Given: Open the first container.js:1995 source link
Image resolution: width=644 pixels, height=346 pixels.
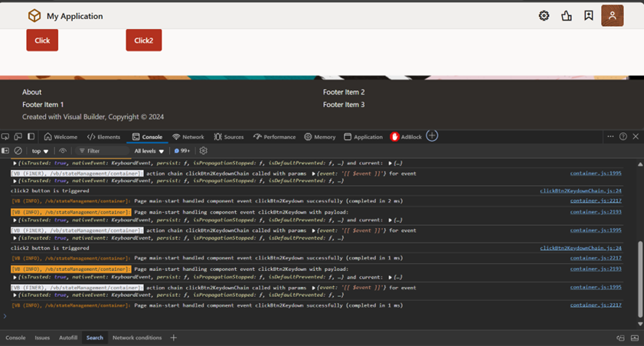Looking at the screenshot, I should coord(596,173).
